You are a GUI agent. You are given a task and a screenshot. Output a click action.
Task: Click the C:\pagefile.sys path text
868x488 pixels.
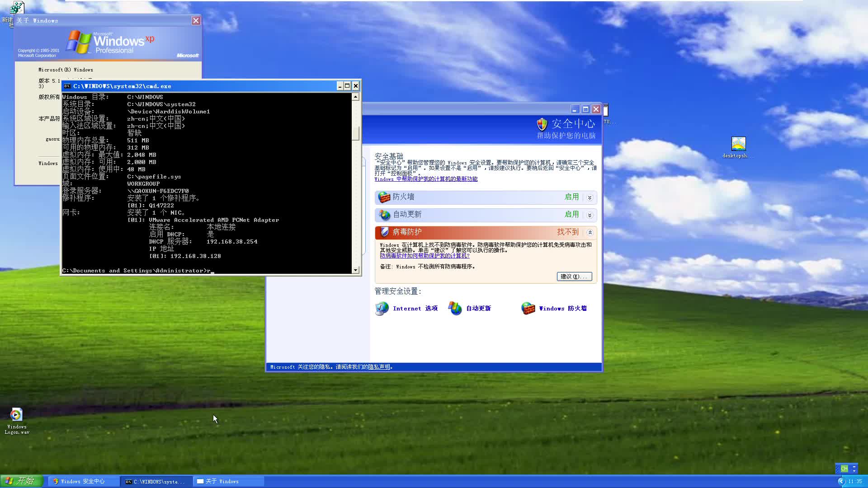click(x=154, y=177)
